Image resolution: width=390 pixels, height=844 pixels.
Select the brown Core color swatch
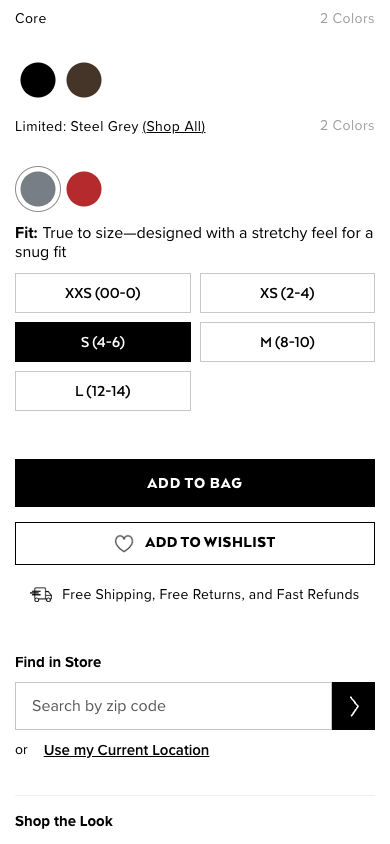point(84,80)
